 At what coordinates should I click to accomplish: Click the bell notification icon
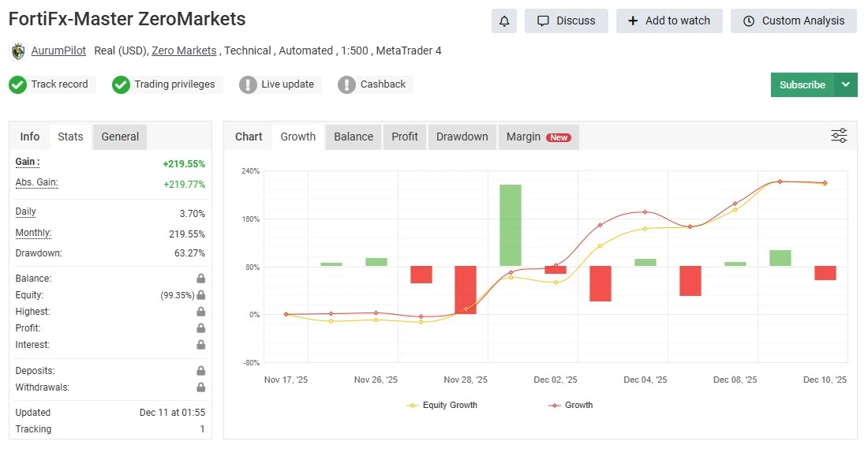(x=503, y=21)
